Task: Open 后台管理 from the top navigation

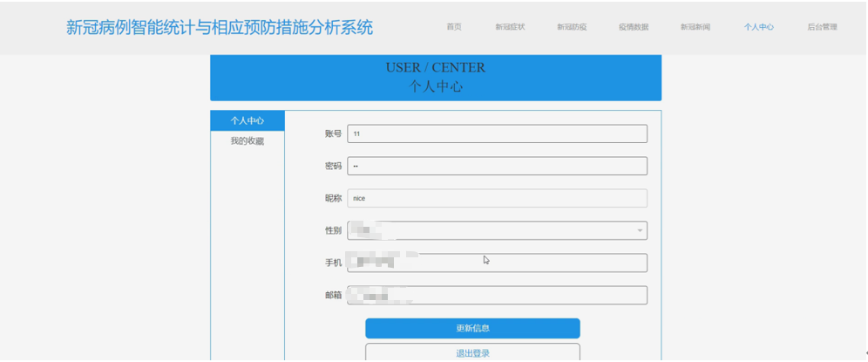Action: click(822, 27)
